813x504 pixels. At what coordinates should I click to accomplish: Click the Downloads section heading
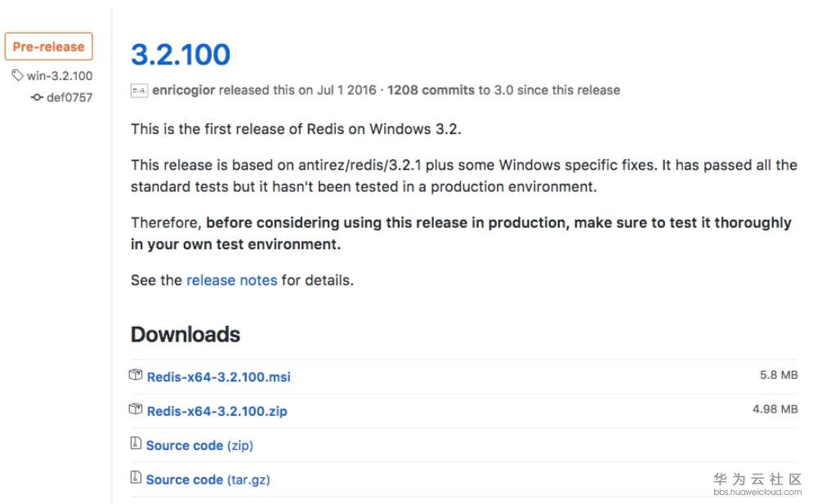[x=185, y=335]
